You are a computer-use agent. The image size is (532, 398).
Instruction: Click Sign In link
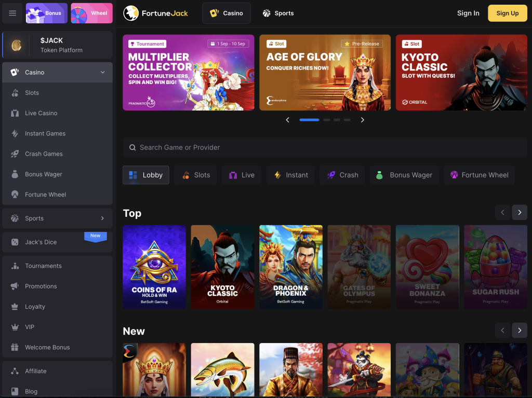[468, 13]
